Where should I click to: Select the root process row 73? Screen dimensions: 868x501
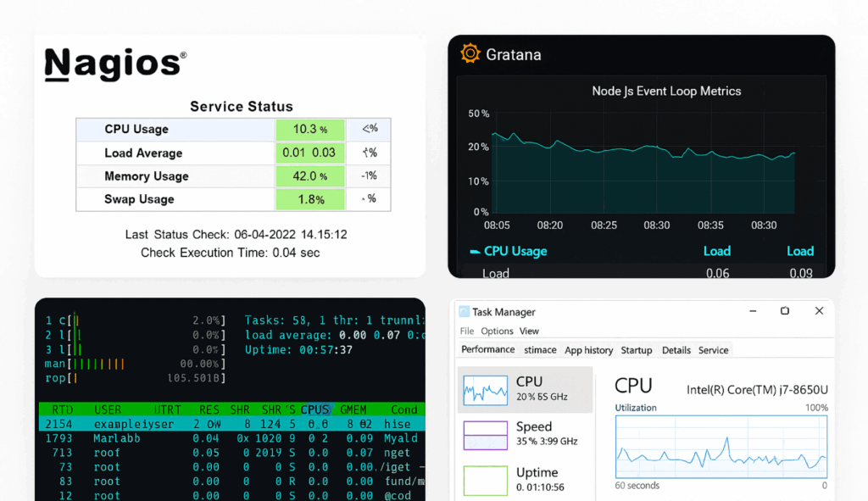pyautogui.click(x=232, y=467)
